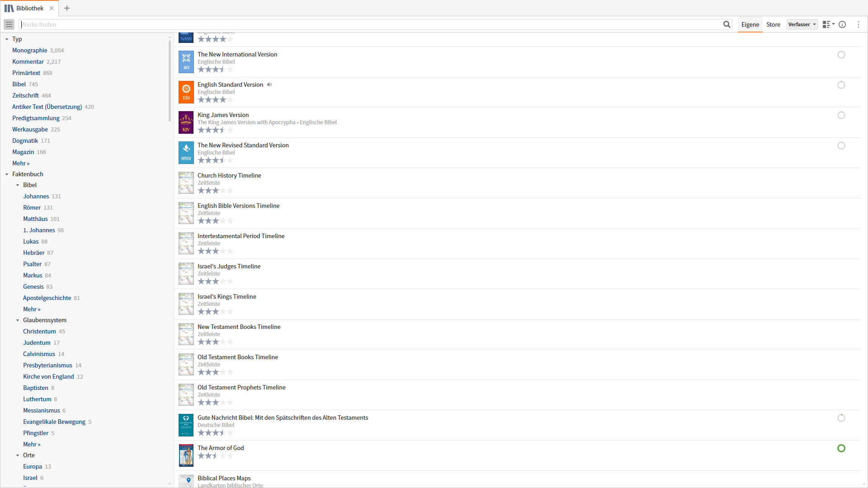The image size is (868, 488).
Task: Click the Bibliothek tab library icon
Action: [x=9, y=8]
